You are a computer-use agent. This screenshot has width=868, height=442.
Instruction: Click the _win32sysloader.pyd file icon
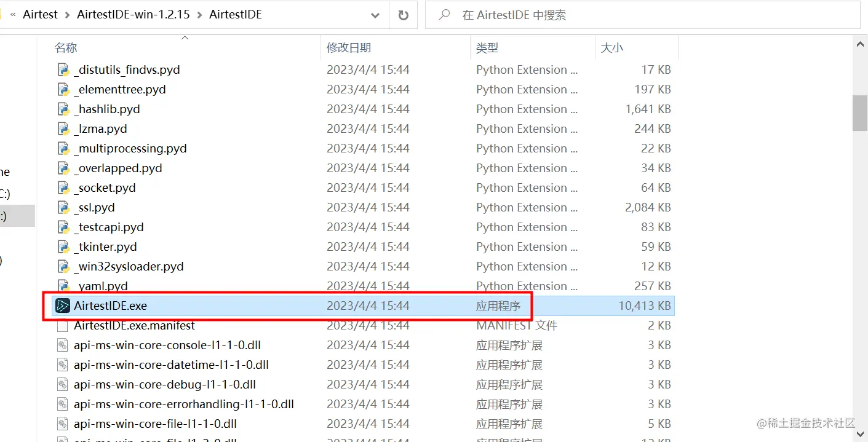(x=63, y=266)
